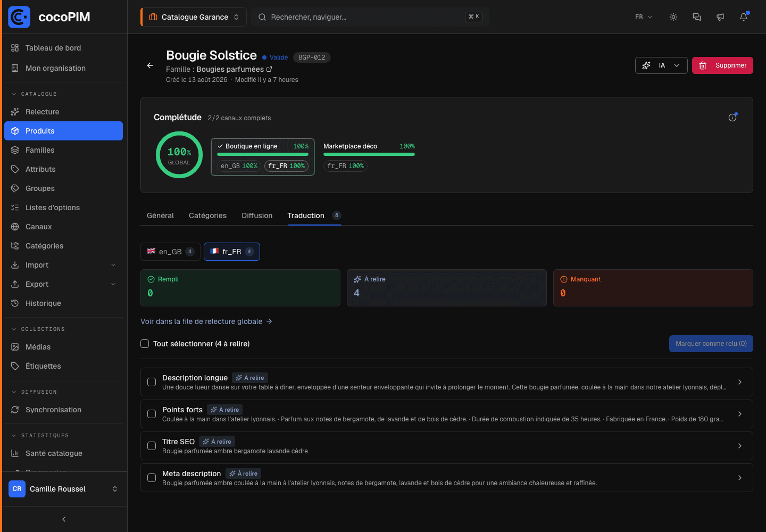The height and width of the screenshot is (532, 766).
Task: Select the Titre SEO checkbox
Action: pos(152,446)
